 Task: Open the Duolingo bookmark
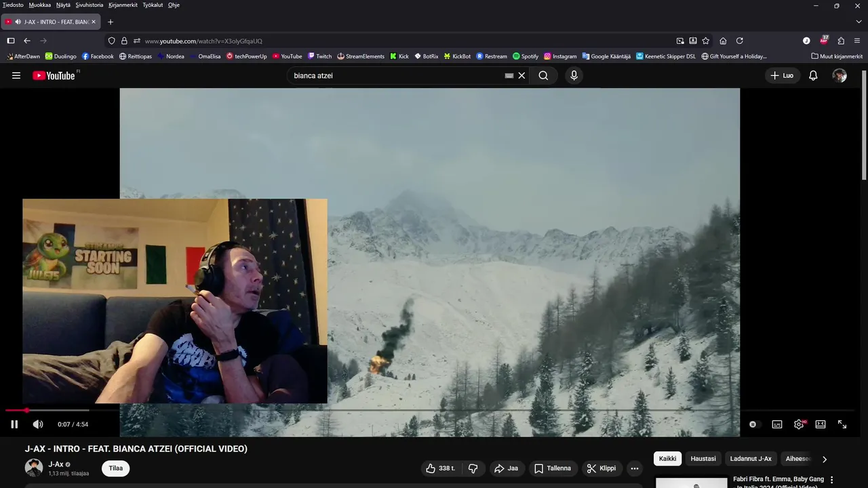click(61, 56)
